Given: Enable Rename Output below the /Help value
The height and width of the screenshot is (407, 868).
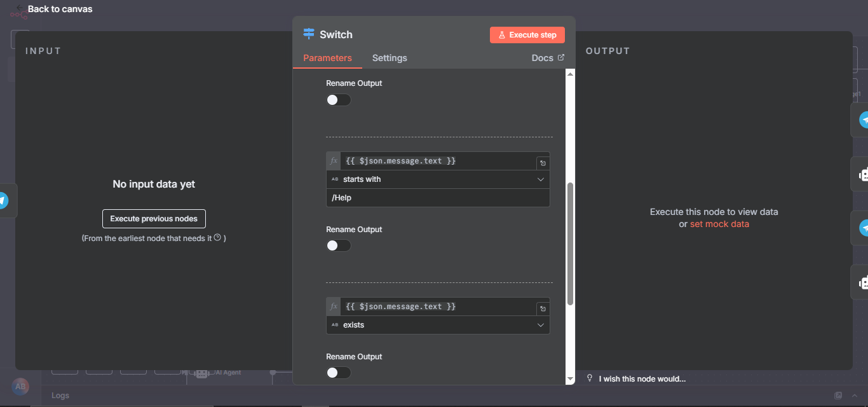Looking at the screenshot, I should [x=338, y=245].
